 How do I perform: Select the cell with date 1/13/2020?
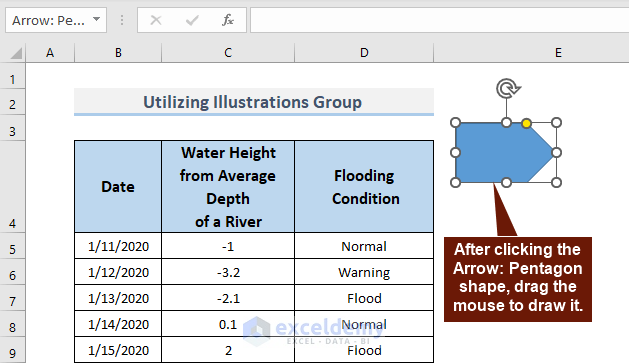(x=118, y=298)
